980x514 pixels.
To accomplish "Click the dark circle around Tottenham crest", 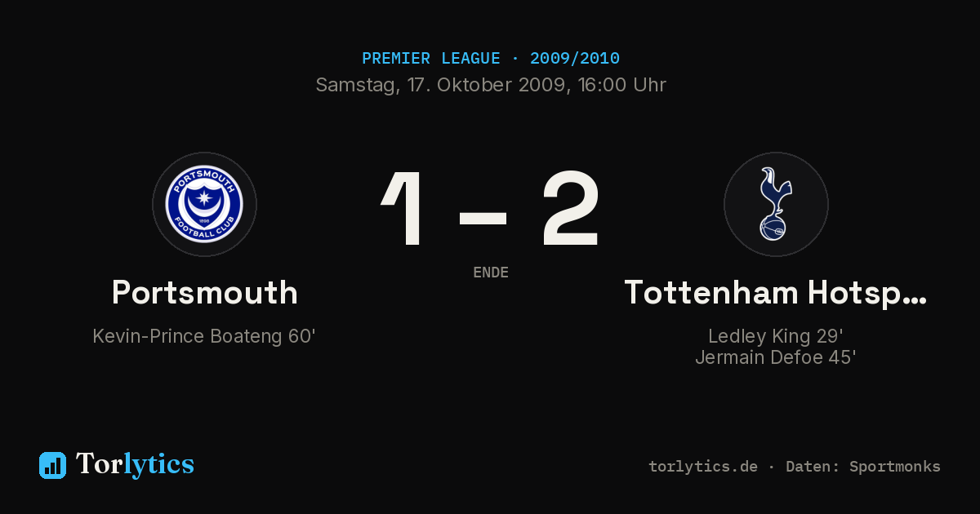I will point(776,204).
